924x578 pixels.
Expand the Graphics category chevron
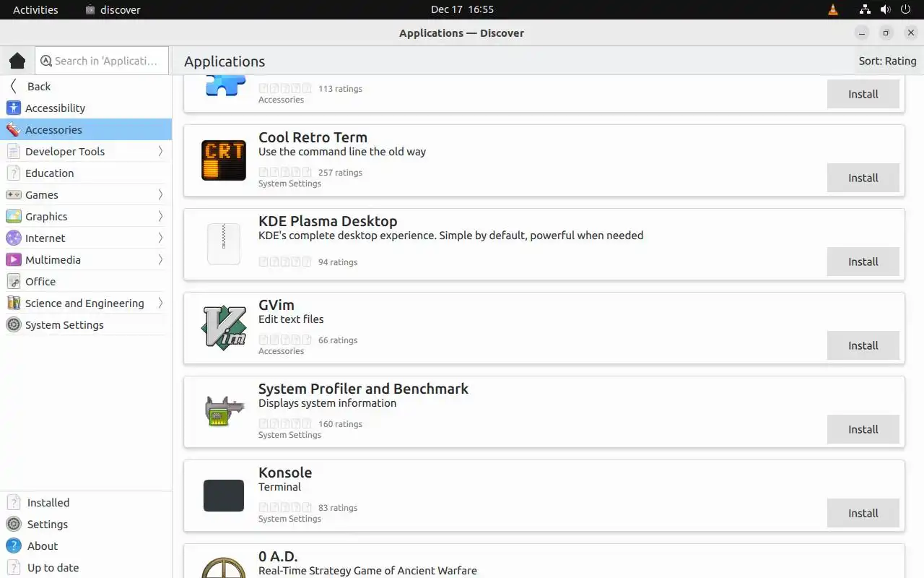tap(160, 216)
